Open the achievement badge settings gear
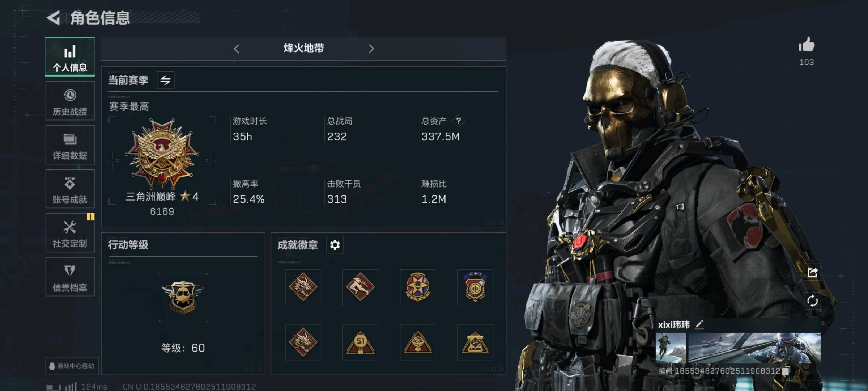 click(x=335, y=245)
